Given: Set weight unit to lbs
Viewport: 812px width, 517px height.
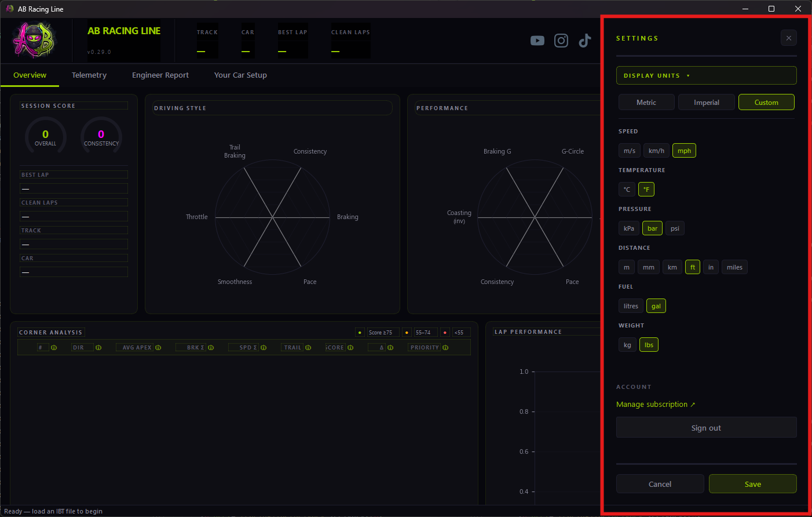Looking at the screenshot, I should coord(649,345).
